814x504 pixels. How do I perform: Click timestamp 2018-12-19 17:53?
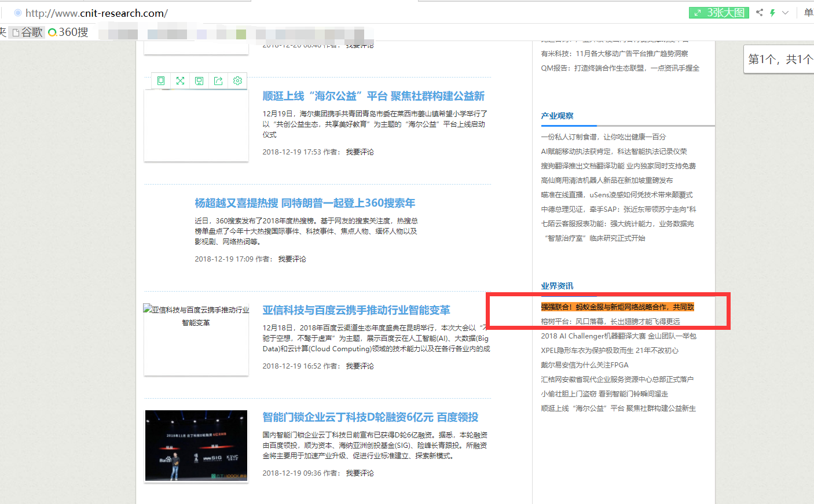tap(292, 152)
